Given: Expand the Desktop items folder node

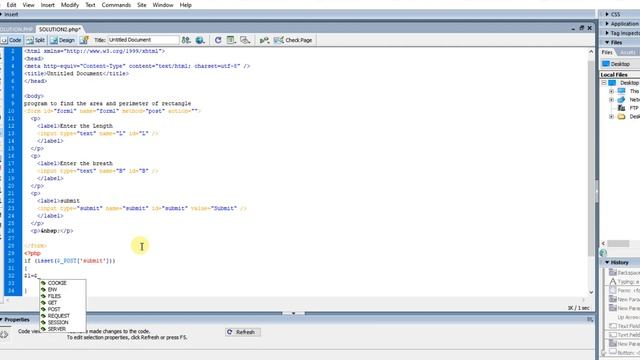Looking at the screenshot, I should pos(611,117).
